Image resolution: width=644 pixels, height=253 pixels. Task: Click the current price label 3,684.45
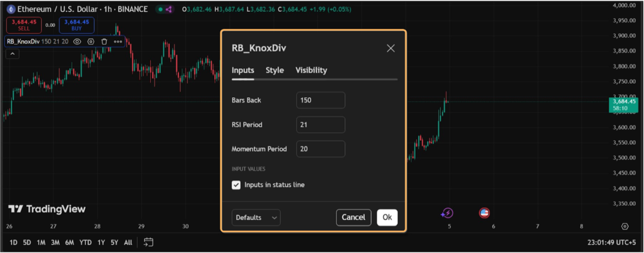point(624,102)
